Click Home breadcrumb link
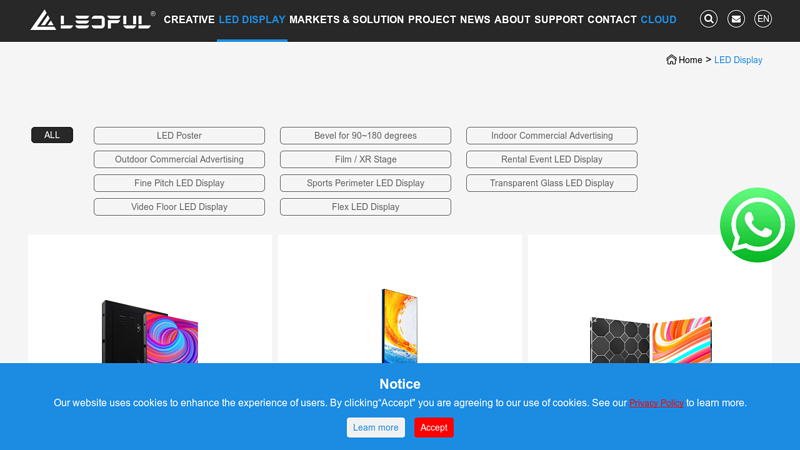The width and height of the screenshot is (800, 450). pyautogui.click(x=690, y=60)
